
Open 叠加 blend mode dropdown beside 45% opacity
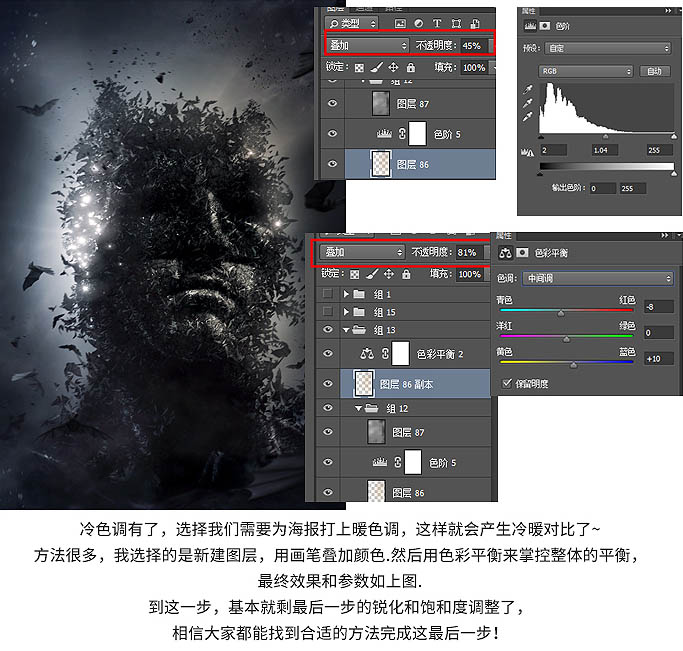(x=368, y=45)
